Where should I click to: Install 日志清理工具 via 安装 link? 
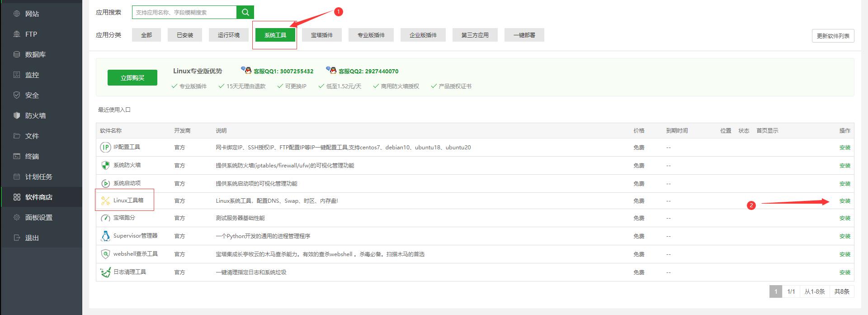(x=845, y=272)
